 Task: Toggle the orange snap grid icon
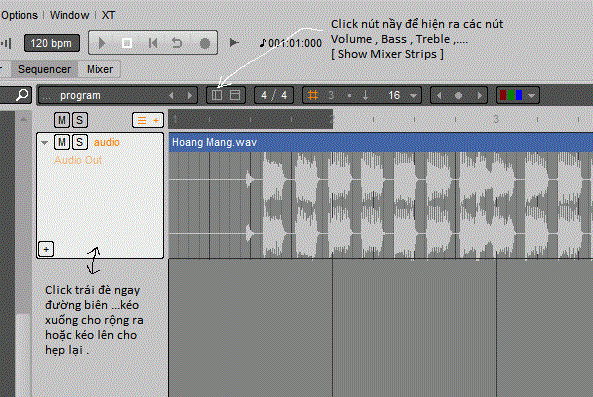pos(313,95)
